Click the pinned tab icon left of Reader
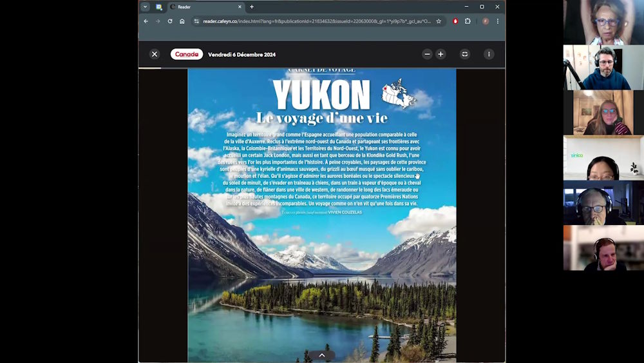Screen dimensions: 644x363 159,6
